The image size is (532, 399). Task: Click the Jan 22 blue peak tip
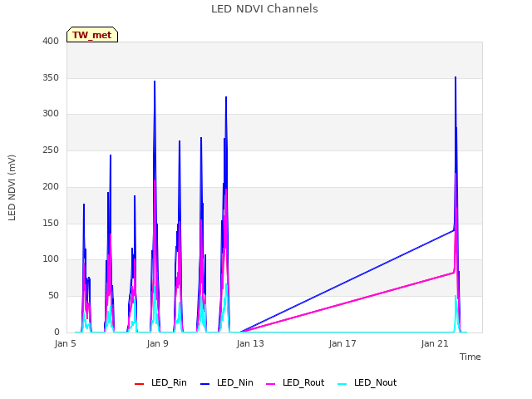pyautogui.click(x=456, y=77)
